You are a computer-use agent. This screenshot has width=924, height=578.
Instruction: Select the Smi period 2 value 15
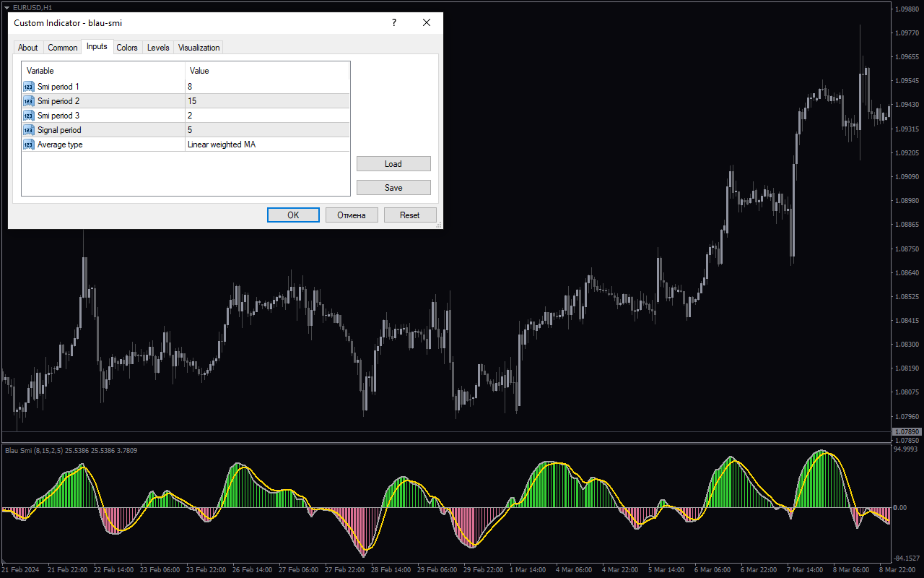coord(268,101)
